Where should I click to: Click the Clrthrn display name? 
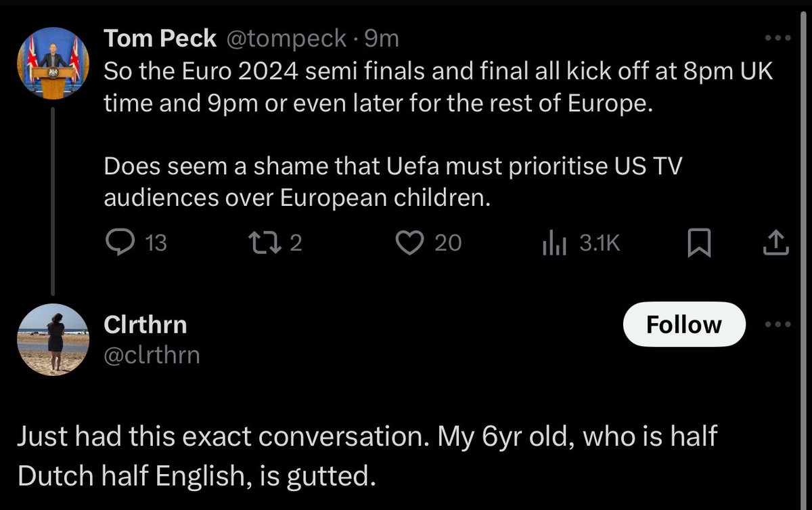[x=145, y=325]
